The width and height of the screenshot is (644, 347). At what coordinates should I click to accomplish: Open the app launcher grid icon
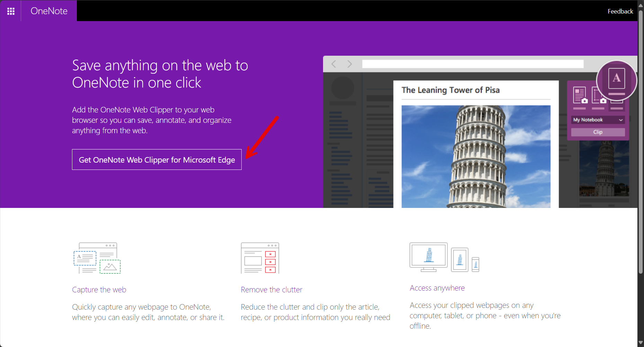pyautogui.click(x=10, y=11)
